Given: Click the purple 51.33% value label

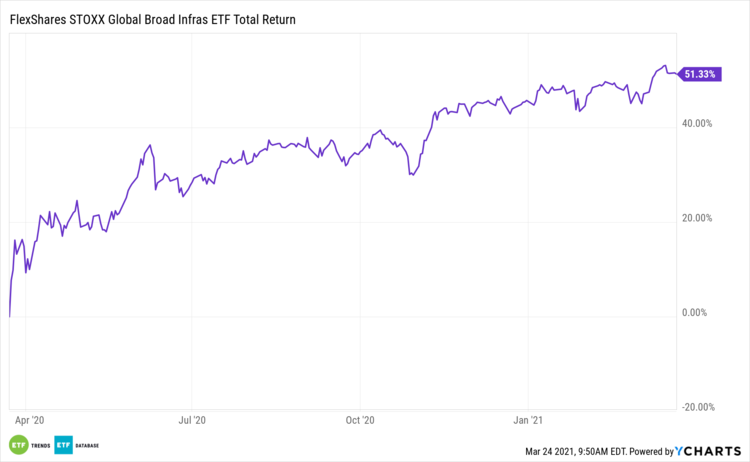Looking at the screenshot, I should [x=699, y=74].
